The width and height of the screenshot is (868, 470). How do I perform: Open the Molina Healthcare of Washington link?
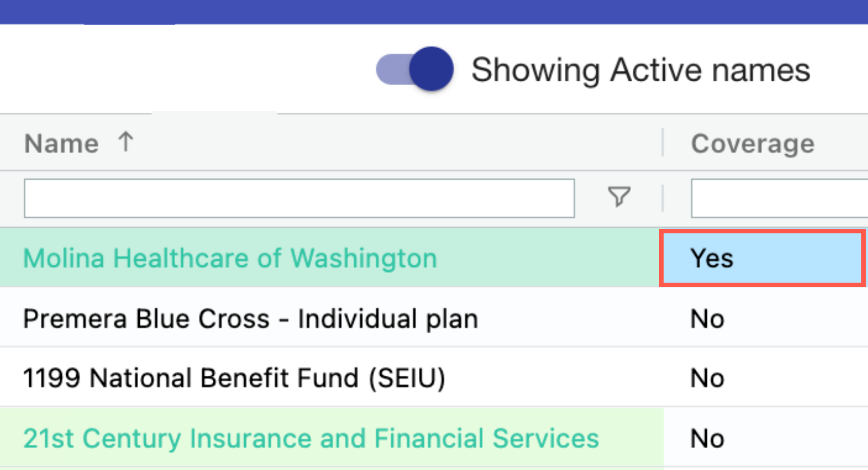click(x=230, y=259)
